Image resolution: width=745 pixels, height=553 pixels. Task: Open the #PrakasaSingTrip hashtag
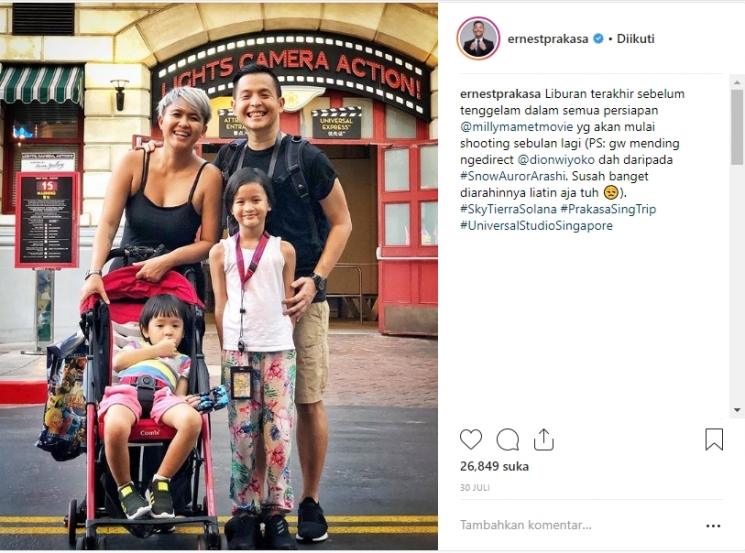(608, 209)
